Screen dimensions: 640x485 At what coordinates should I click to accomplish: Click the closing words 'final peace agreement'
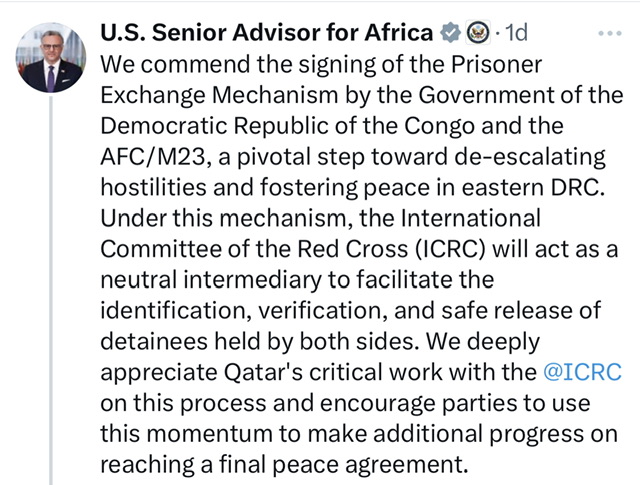343,465
